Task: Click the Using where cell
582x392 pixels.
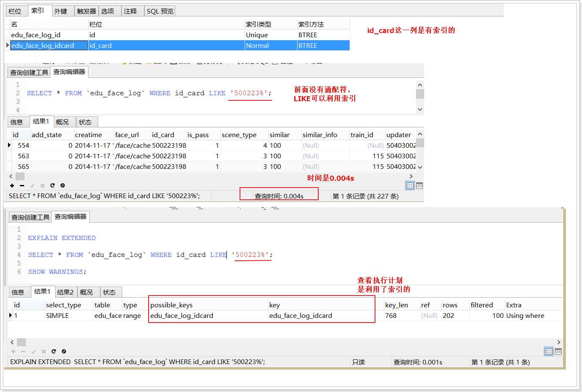Action: click(x=534, y=315)
